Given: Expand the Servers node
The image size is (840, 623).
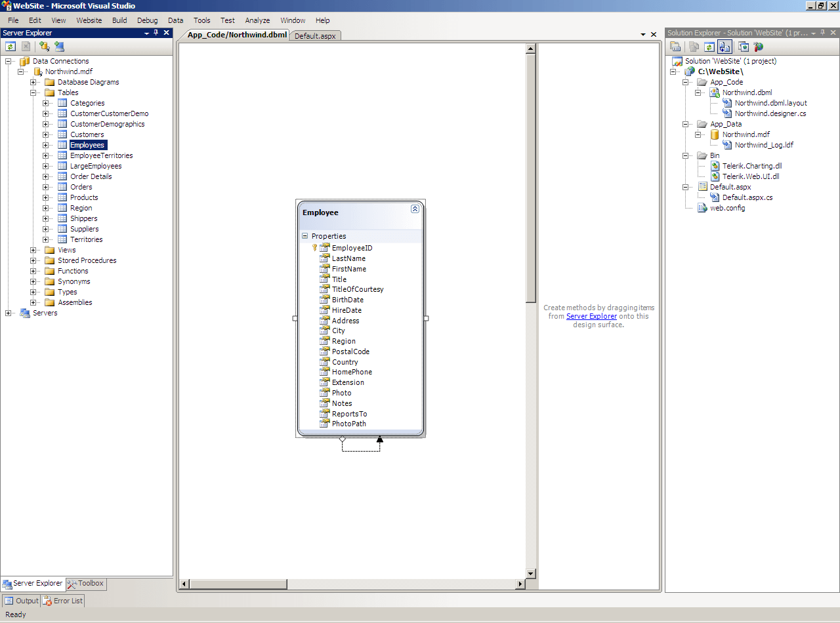Looking at the screenshot, I should [8, 313].
